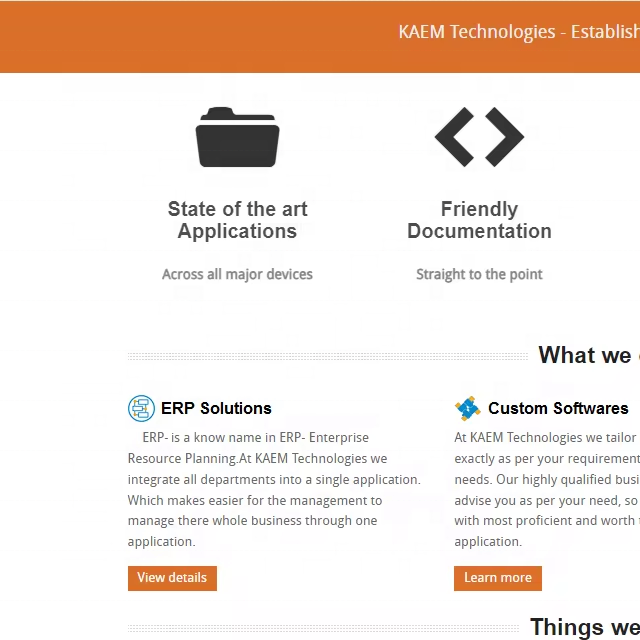
Task: Click the Across all major devices text
Action: (238, 274)
